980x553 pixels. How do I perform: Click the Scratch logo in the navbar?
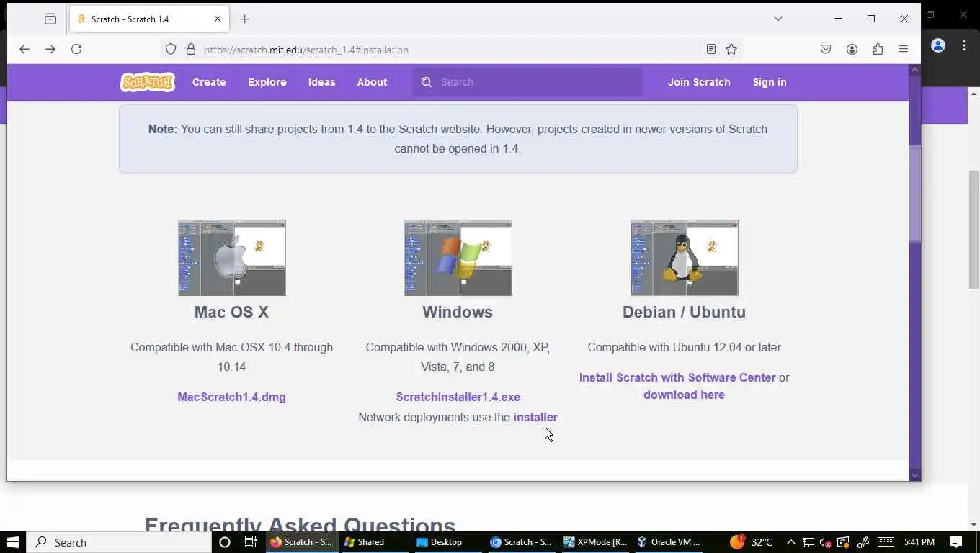point(148,82)
